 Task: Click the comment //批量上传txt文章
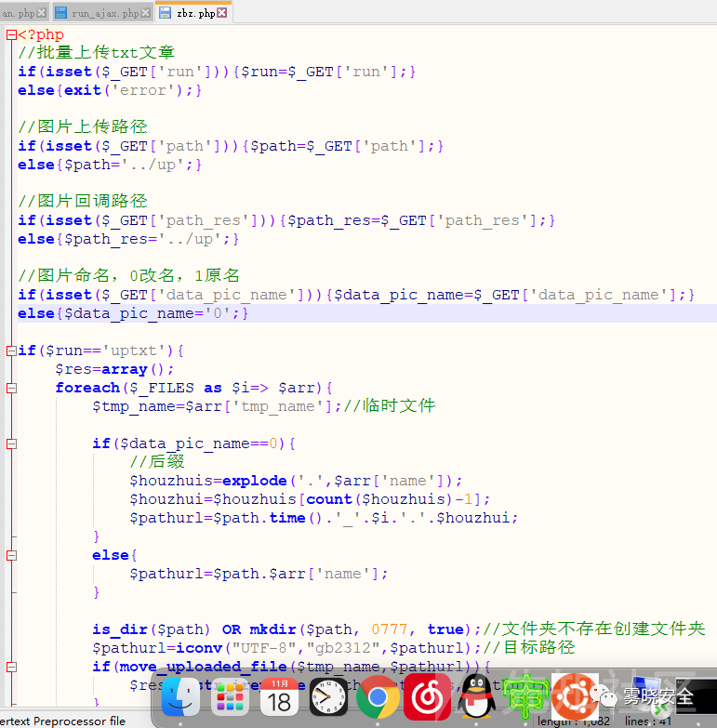(96, 52)
